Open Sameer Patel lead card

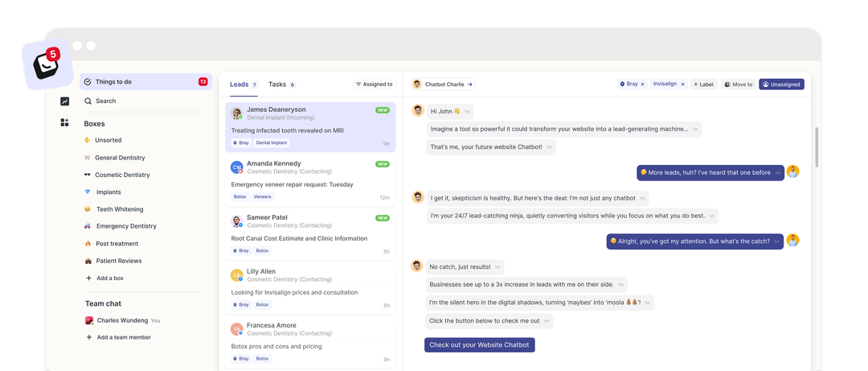point(310,234)
